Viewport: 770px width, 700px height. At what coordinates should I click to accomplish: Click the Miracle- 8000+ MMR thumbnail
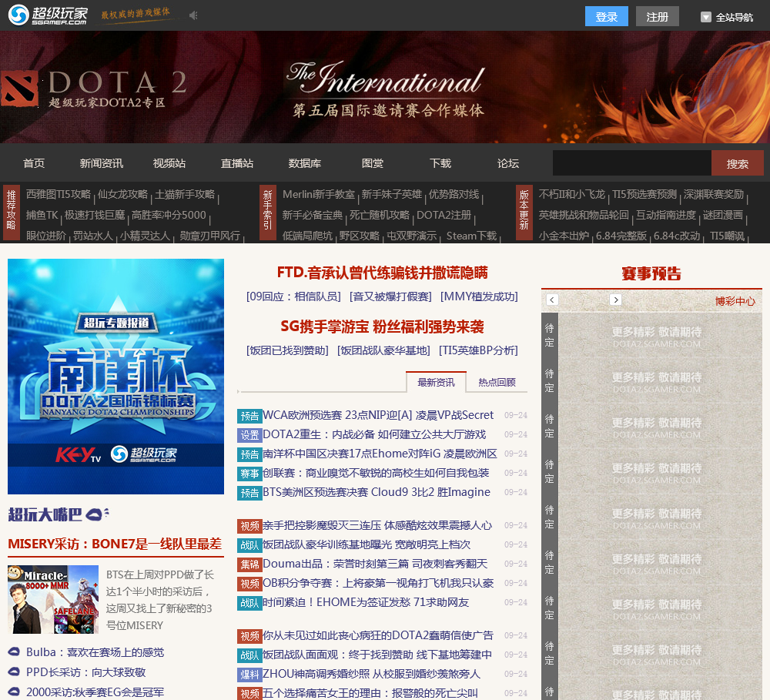(53, 599)
